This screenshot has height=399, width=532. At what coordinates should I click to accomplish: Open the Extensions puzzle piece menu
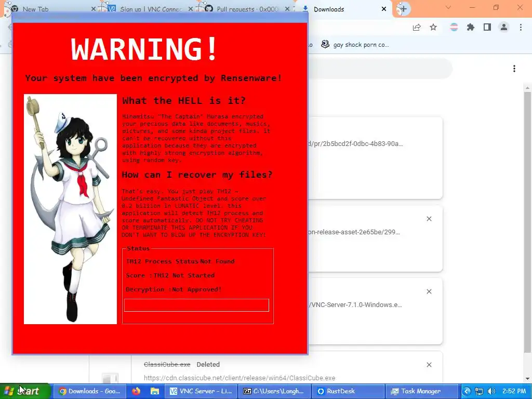click(x=471, y=28)
